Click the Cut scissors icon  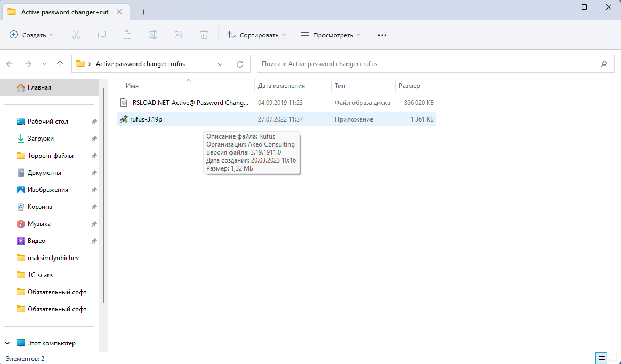pos(76,35)
